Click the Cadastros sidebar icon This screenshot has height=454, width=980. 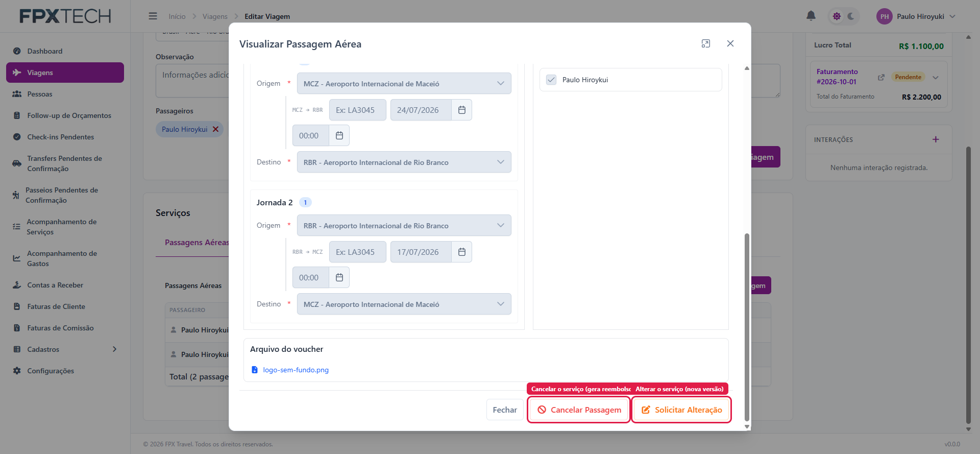17,349
